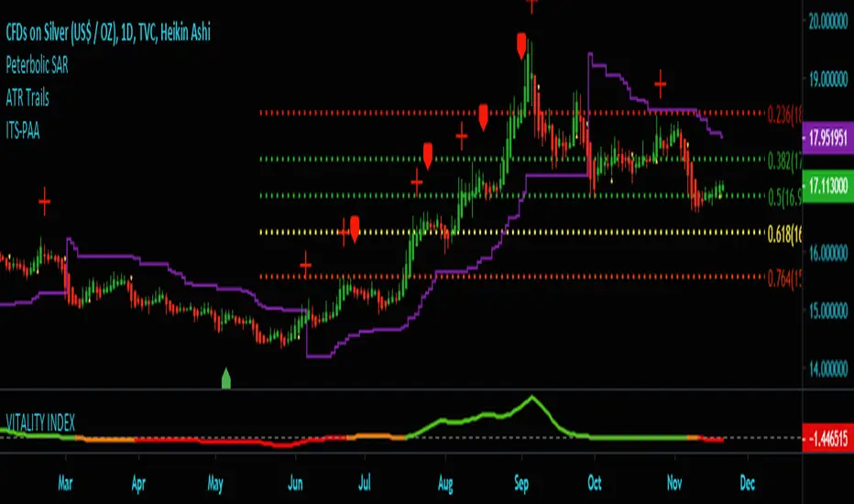Click the Oct label on the time axis
This screenshot has height=504, width=854.
(594, 483)
